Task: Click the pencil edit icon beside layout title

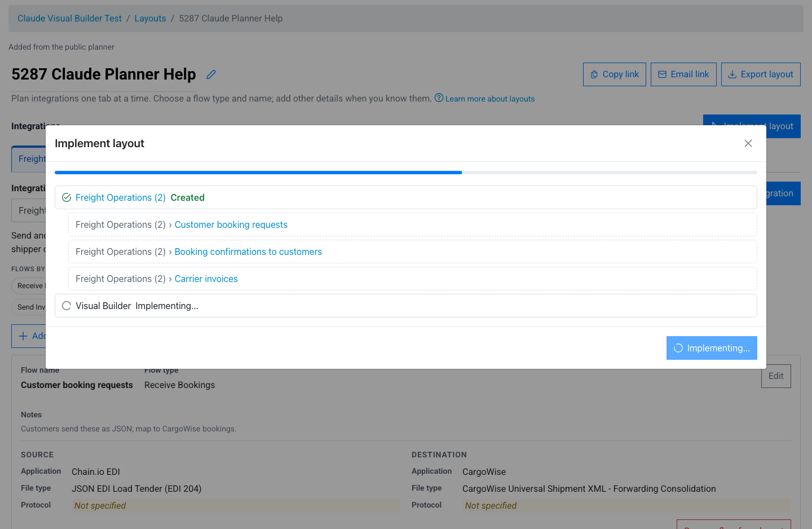Action: tap(211, 74)
